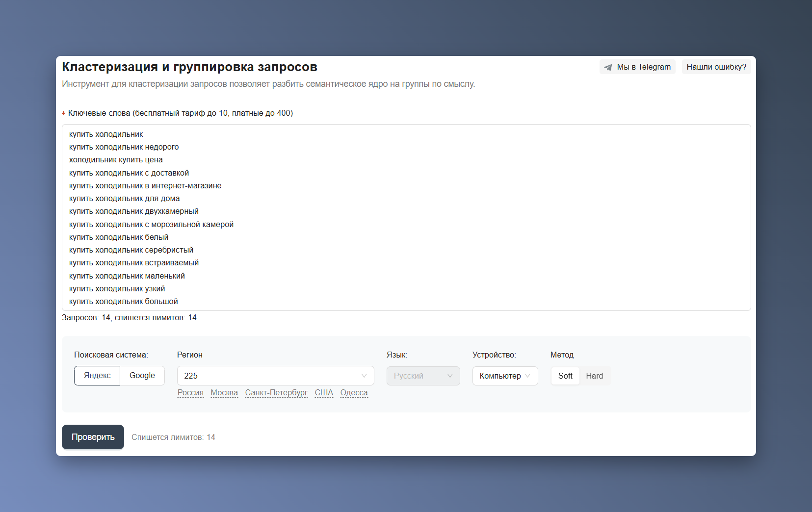
Task: Click the line 'купить холодильник маленький'
Action: pyautogui.click(x=127, y=276)
